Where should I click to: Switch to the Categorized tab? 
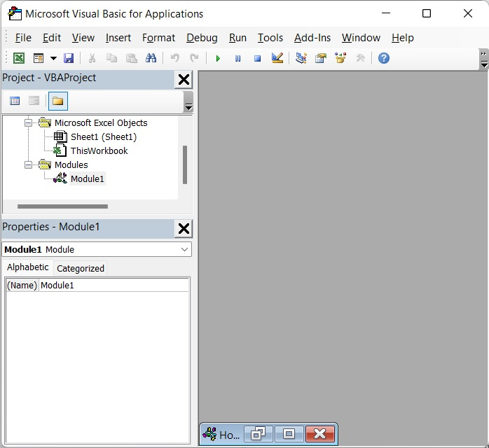click(81, 268)
